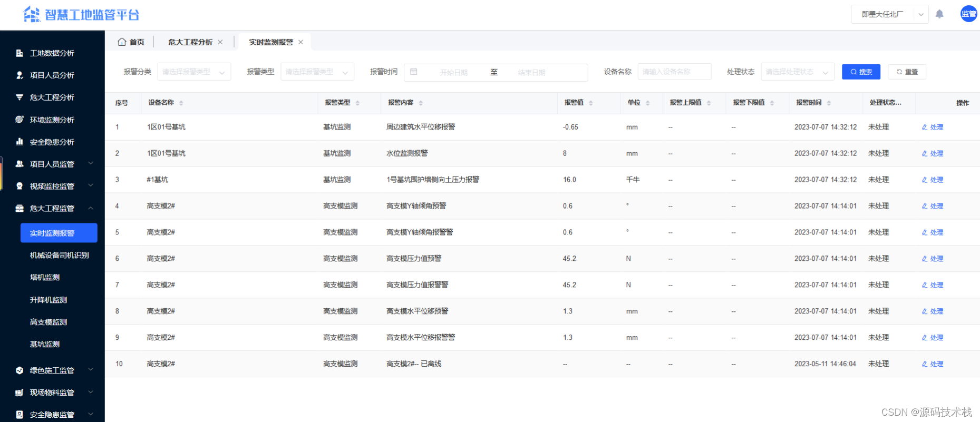980x422 pixels.
Task: Click the 环境监测分析 sidebar icon
Action: click(20, 120)
